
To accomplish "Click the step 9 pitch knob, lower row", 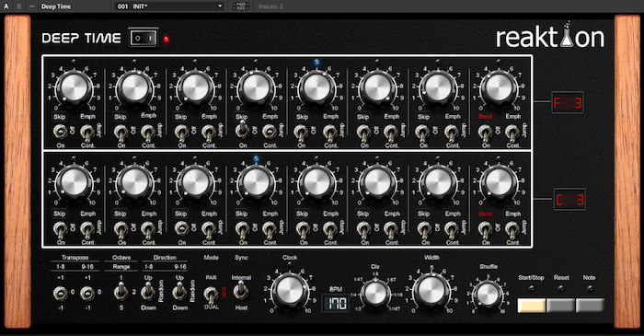I will coord(75,182).
